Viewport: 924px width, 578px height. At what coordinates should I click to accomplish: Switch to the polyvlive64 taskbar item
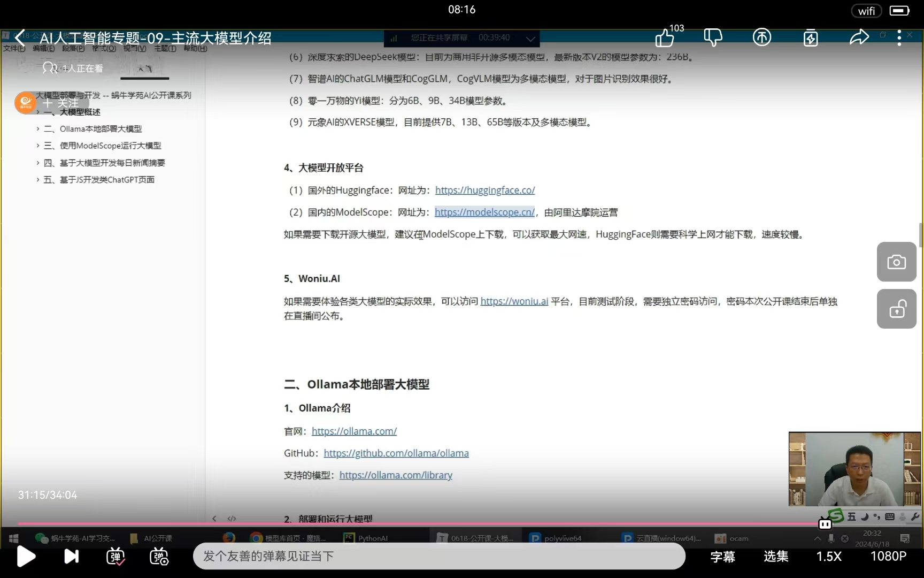click(556, 538)
